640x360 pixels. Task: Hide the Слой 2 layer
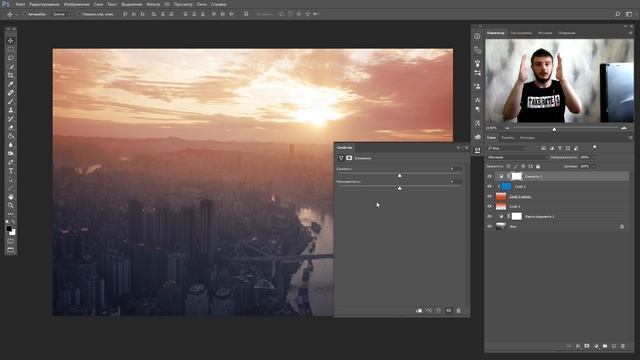pyautogui.click(x=489, y=187)
